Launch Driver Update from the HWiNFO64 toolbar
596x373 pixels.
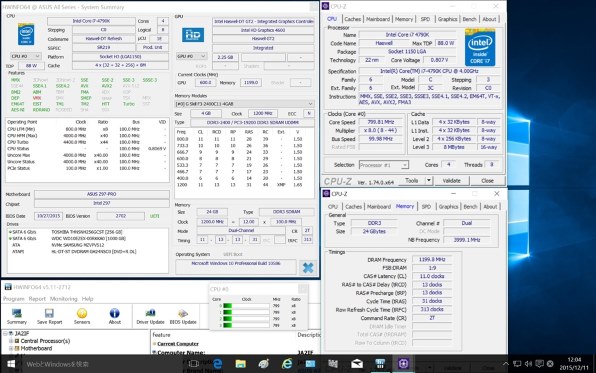point(150,316)
